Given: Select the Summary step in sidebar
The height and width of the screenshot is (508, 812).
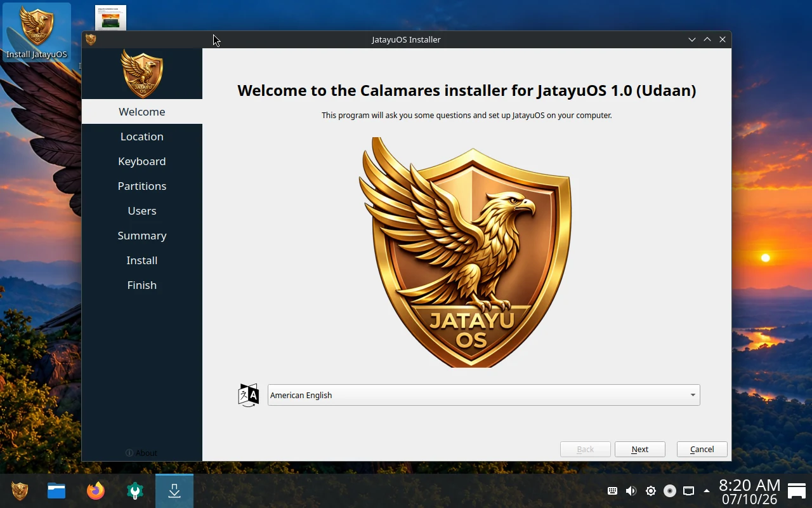Looking at the screenshot, I should coord(142,236).
